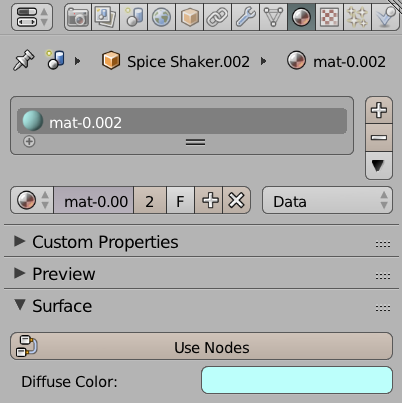Open the editor type selector
The height and width of the screenshot is (403, 402).
coord(32,17)
